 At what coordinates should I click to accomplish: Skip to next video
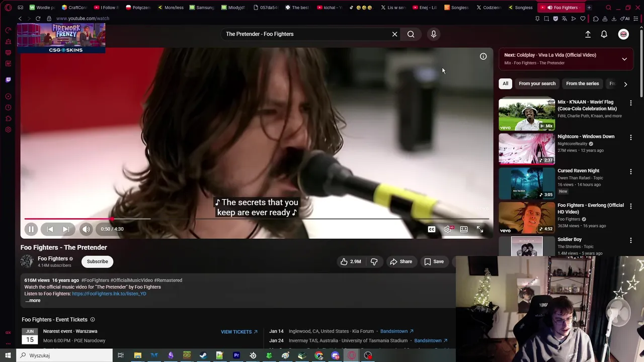pyautogui.click(x=66, y=229)
